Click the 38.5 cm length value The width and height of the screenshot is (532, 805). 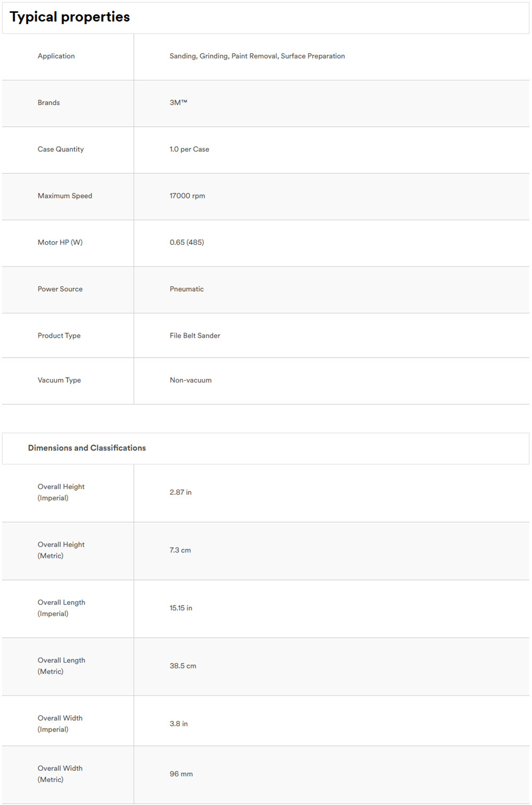(x=183, y=666)
